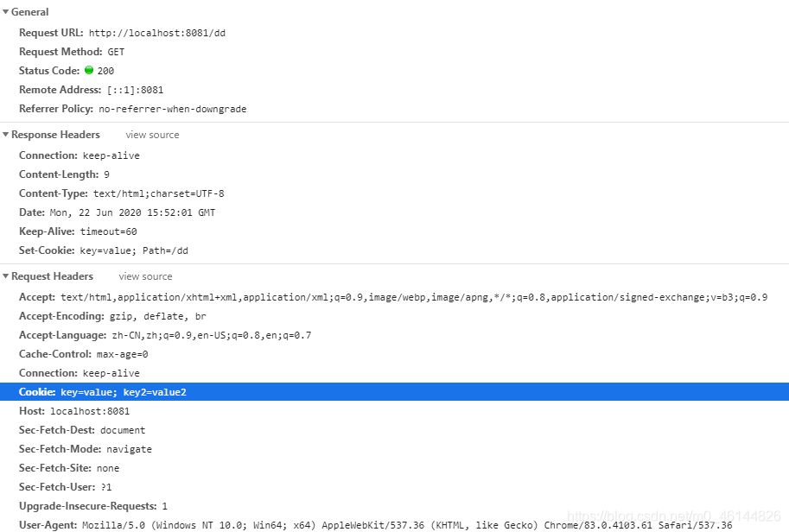This screenshot has height=532, width=789.
Task: Select the Accept-Language zh-CN row
Action: point(394,335)
